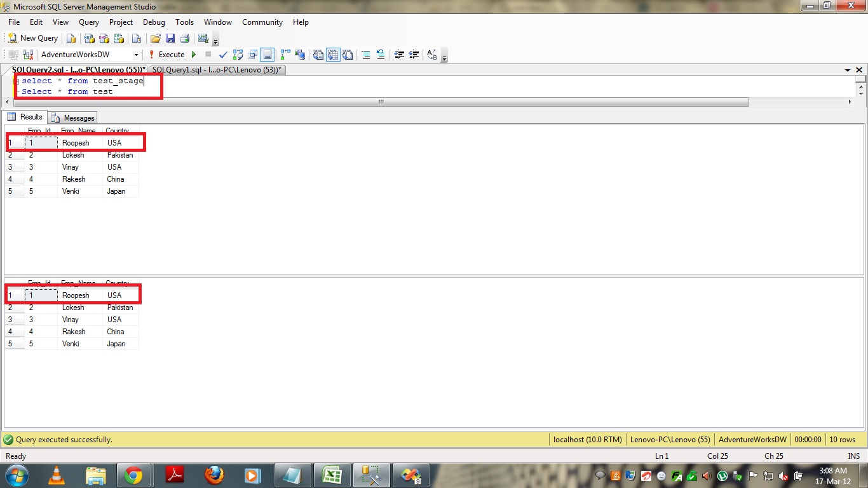The width and height of the screenshot is (868, 488).
Task: Expand the active files dropdown arrow
Action: [848, 70]
